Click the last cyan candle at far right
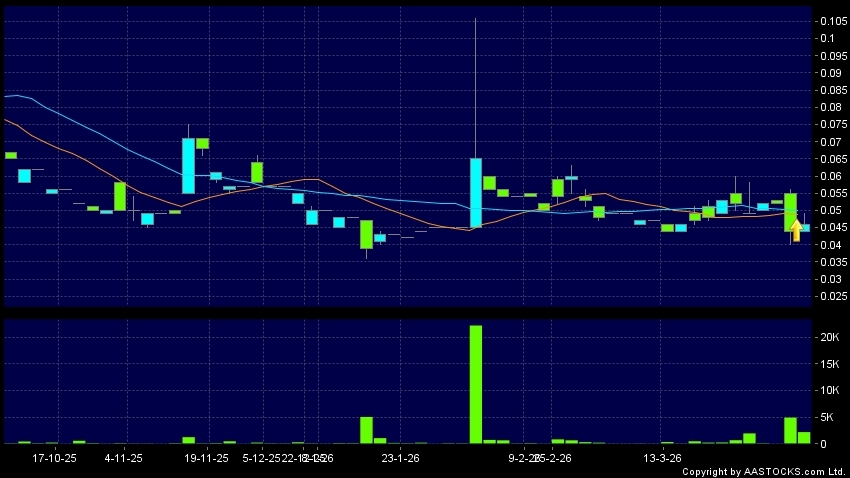Screen dimensions: 850x478 [805, 228]
